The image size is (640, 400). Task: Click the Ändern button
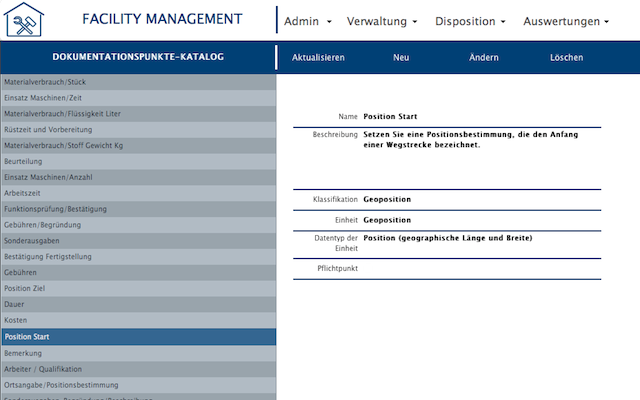click(x=484, y=57)
